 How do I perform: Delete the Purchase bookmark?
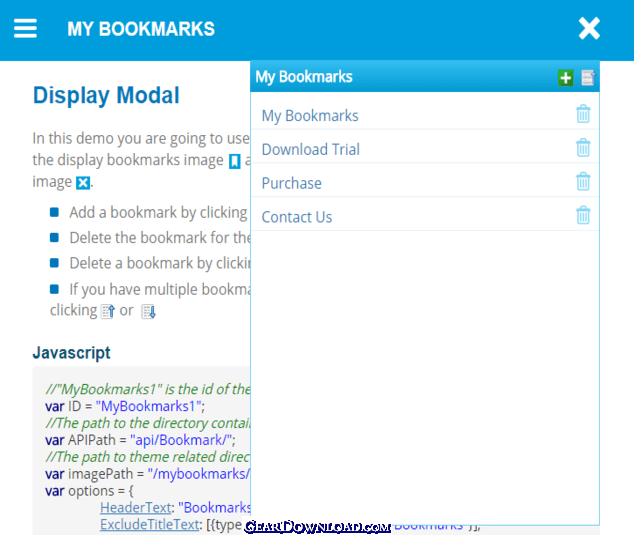[583, 182]
